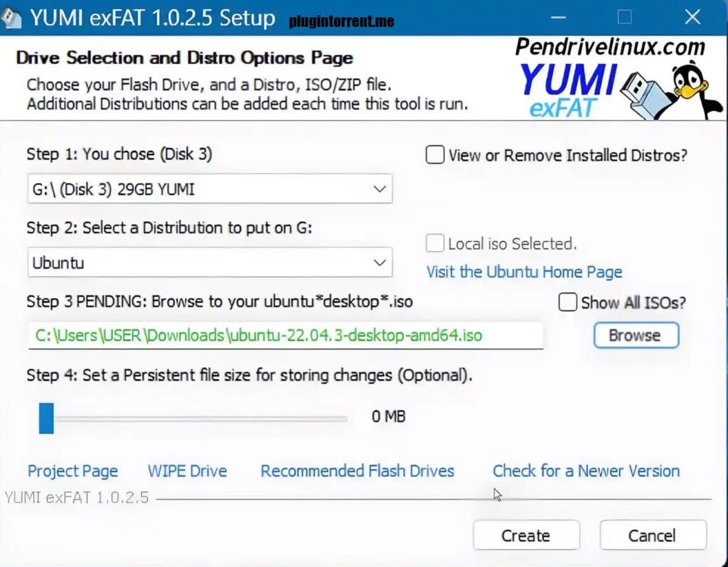Click the persistent file size slider thumb

46,418
